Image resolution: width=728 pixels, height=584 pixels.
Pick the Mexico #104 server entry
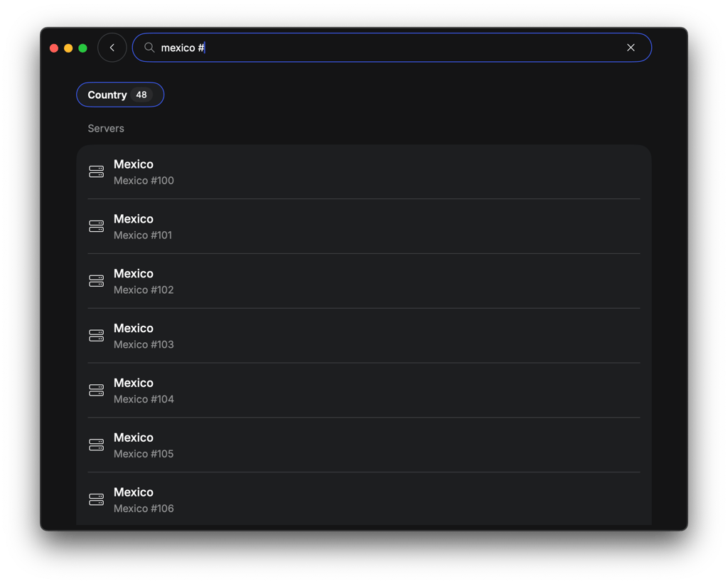tap(364, 391)
